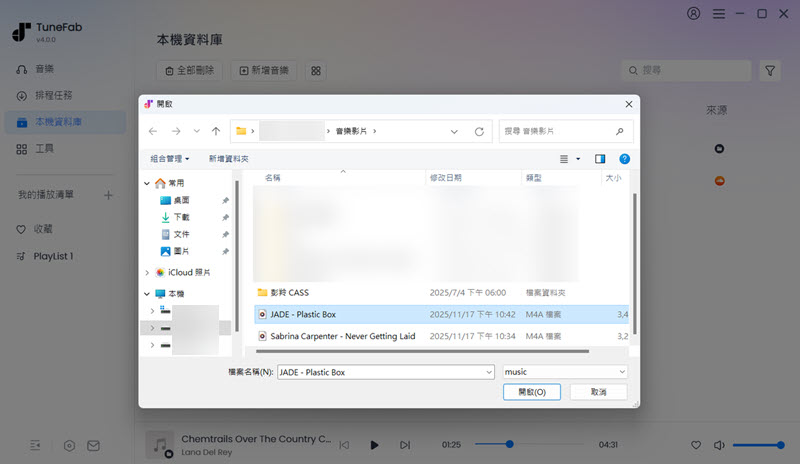Open the settings hexagon icon in TuneFab
800x464 pixels.
click(69, 446)
